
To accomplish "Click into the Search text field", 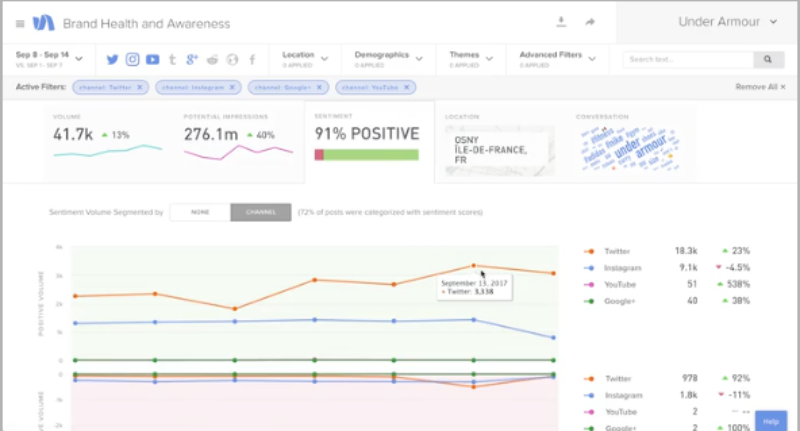I will click(x=688, y=59).
